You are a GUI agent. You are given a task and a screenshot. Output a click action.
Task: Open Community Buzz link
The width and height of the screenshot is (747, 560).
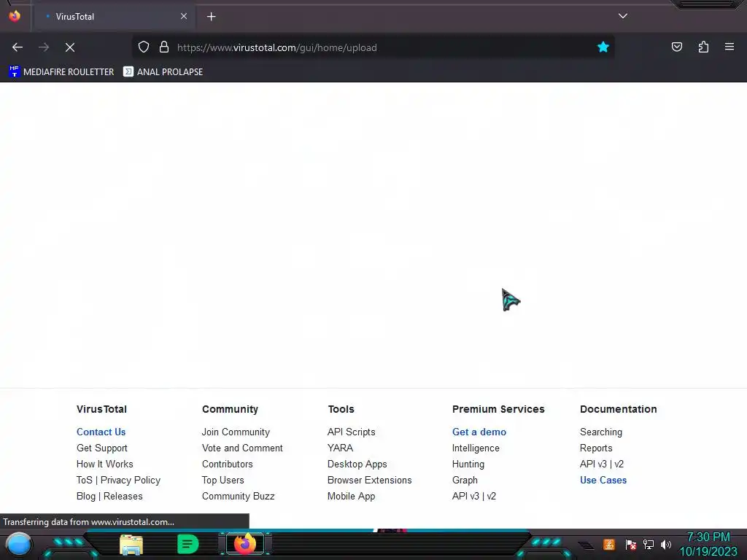[x=239, y=496]
